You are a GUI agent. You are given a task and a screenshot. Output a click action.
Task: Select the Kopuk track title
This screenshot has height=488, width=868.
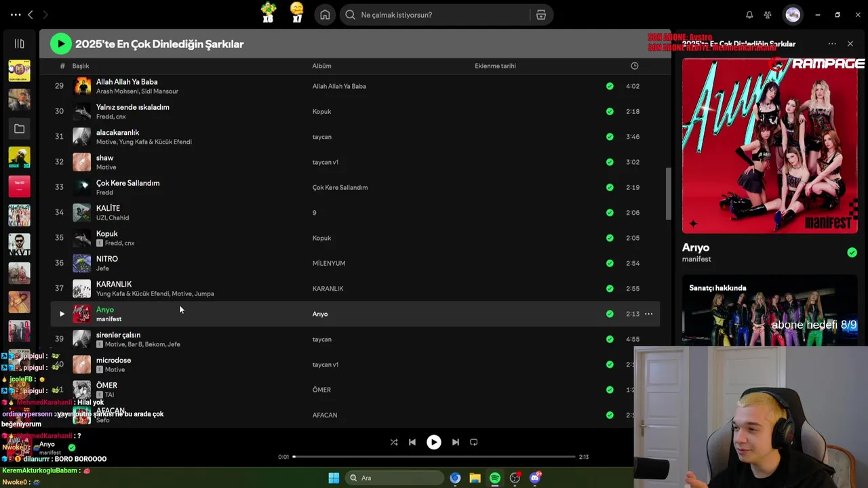[106, 234]
